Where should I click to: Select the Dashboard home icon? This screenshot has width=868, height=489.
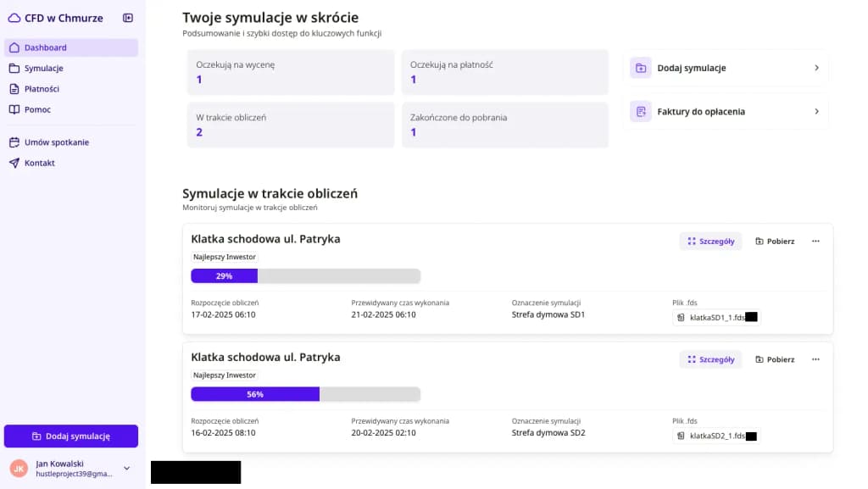coord(14,47)
